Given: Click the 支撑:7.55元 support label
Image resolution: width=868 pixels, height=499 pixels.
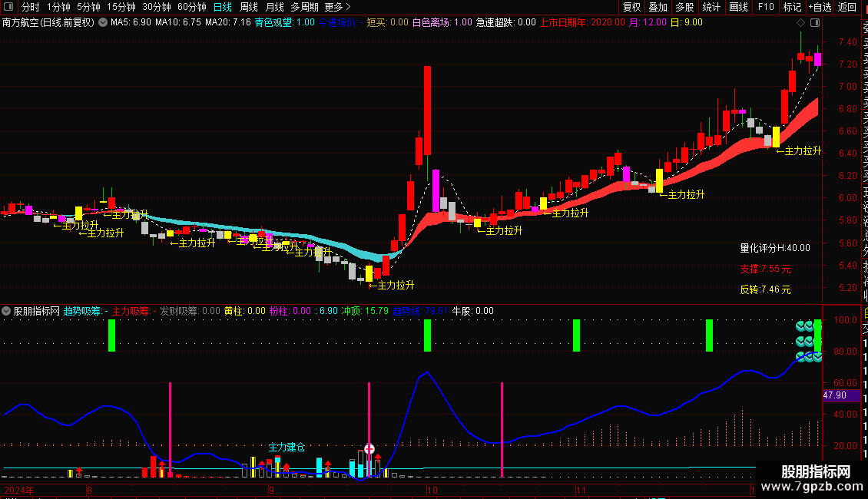Looking at the screenshot, I should 766,269.
